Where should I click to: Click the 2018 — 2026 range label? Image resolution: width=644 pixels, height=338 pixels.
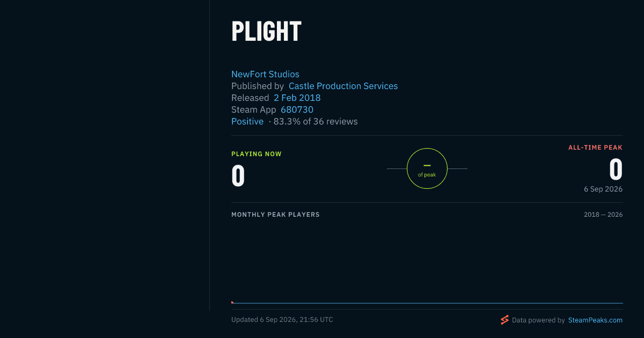pos(603,215)
